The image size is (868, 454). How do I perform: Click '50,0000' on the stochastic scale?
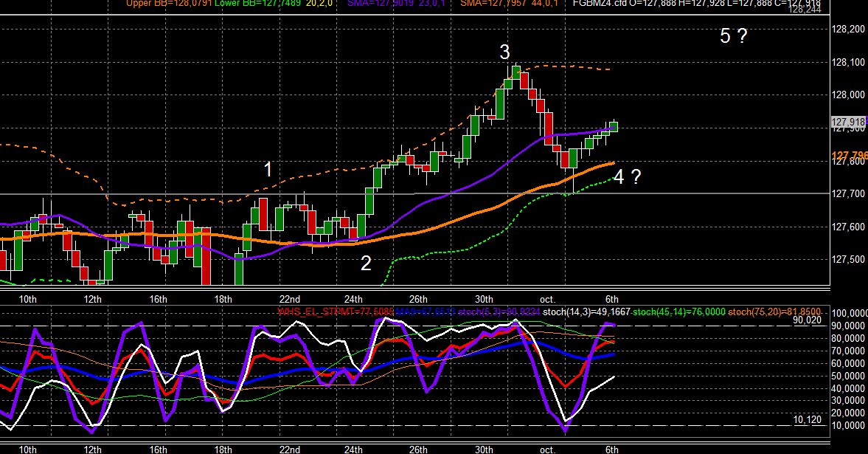849,376
